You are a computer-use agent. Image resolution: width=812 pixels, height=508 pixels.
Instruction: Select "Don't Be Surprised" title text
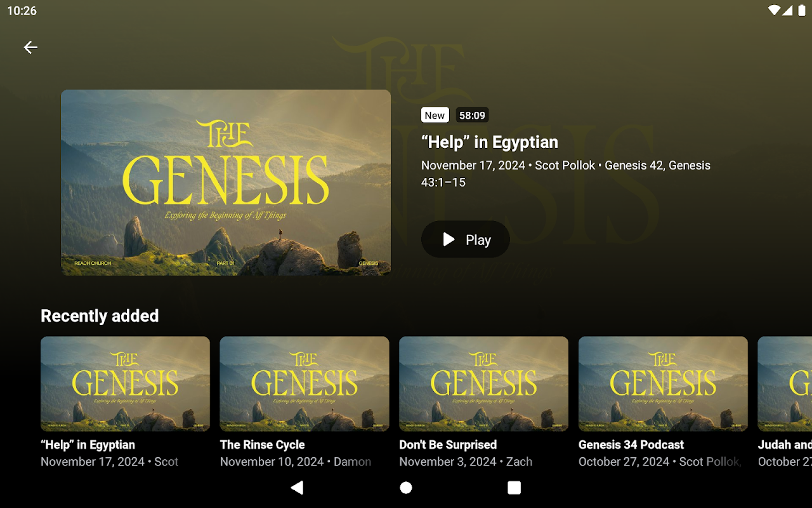[x=448, y=444]
